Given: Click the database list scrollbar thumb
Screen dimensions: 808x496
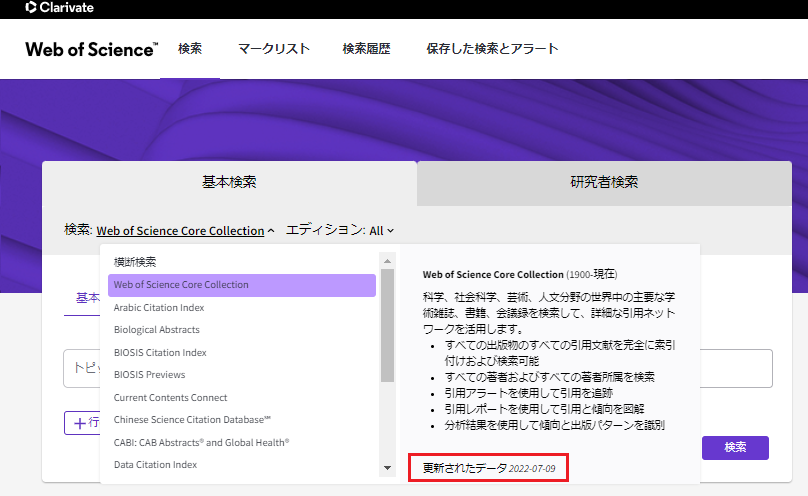Looking at the screenshot, I should coord(388,326).
